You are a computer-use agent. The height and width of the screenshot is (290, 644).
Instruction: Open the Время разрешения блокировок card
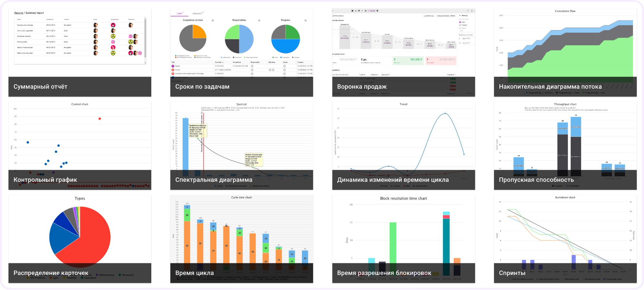[403, 239]
